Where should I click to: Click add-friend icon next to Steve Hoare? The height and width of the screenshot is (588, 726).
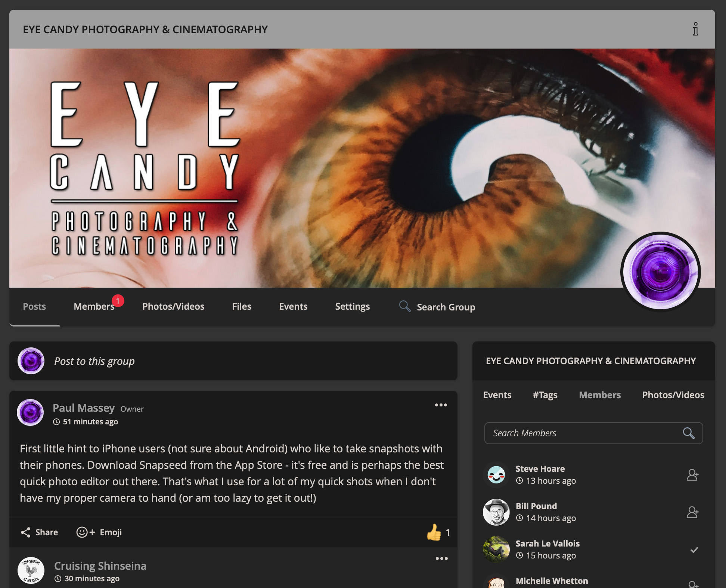pyautogui.click(x=692, y=475)
